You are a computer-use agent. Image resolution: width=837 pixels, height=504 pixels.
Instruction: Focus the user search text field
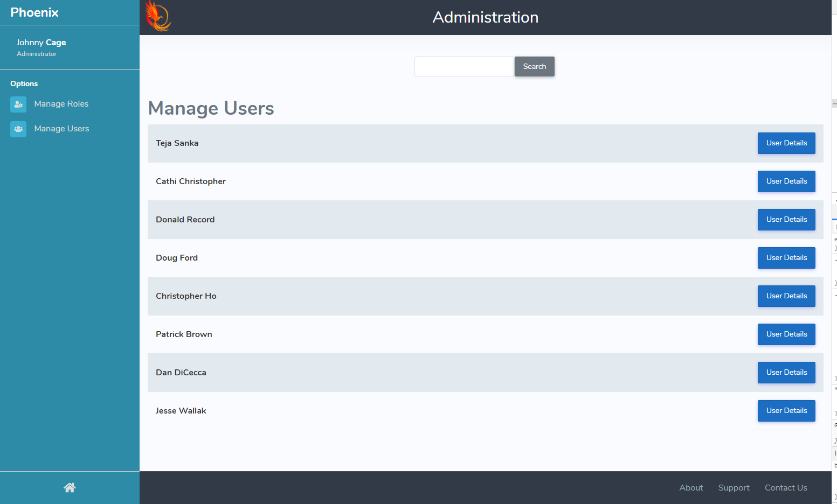click(x=464, y=67)
